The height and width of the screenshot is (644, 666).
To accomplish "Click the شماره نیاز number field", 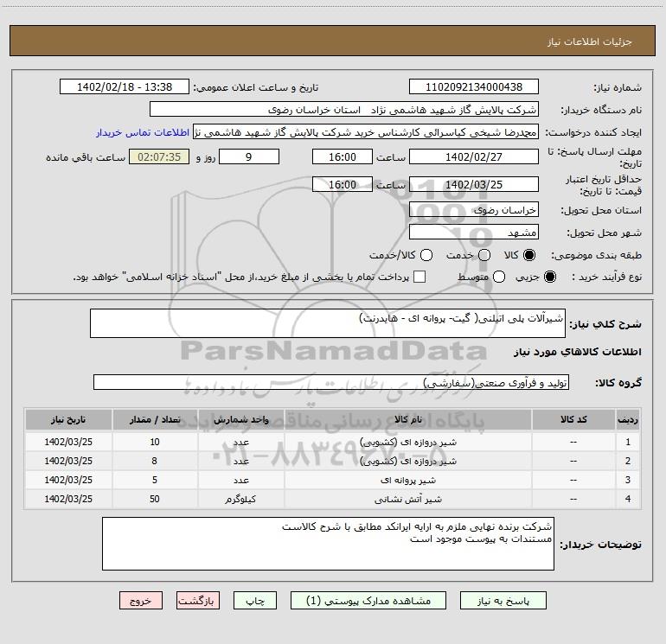I will click(474, 87).
